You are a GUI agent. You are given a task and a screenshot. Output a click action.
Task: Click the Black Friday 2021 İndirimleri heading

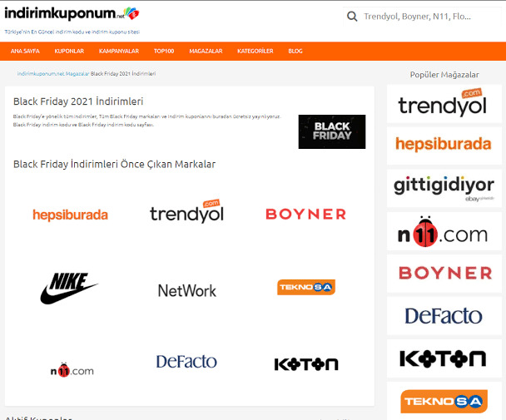click(78, 101)
